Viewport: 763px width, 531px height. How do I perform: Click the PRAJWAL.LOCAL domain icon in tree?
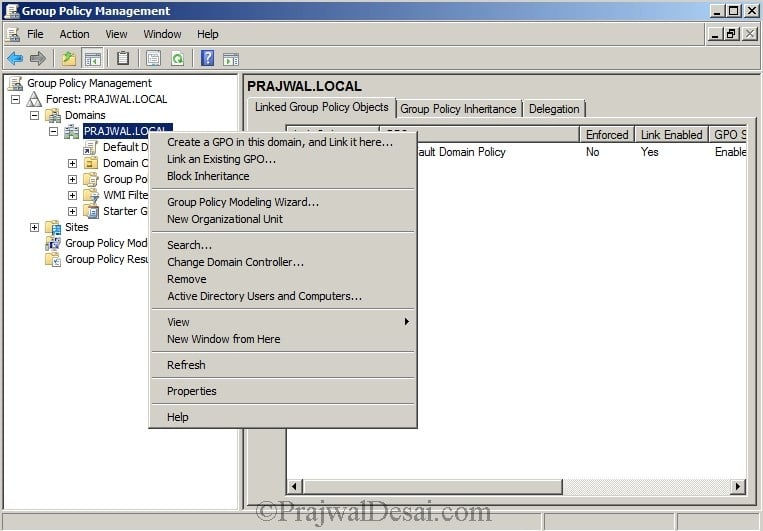click(72, 131)
